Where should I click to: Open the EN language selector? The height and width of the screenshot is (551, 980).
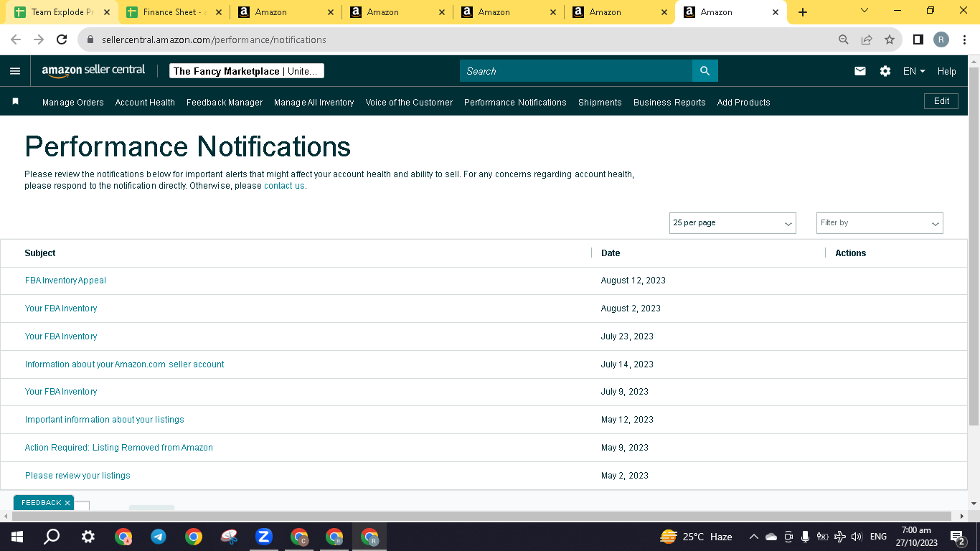914,71
